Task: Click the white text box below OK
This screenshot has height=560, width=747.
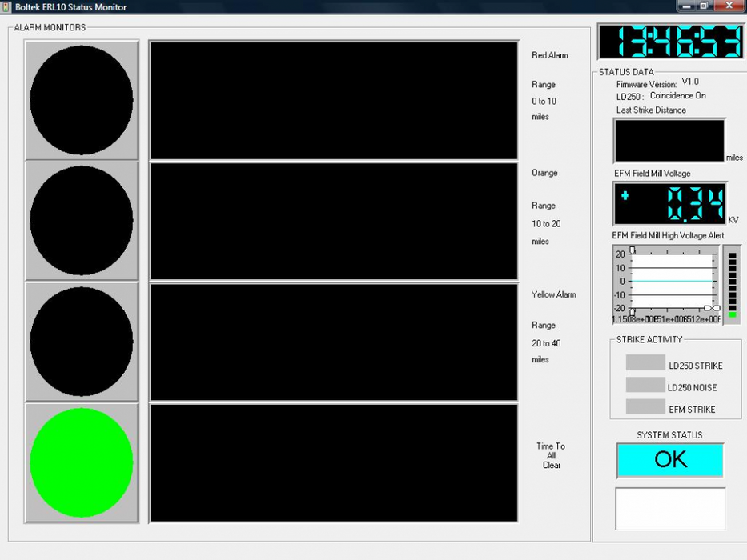Action: pyautogui.click(x=670, y=508)
